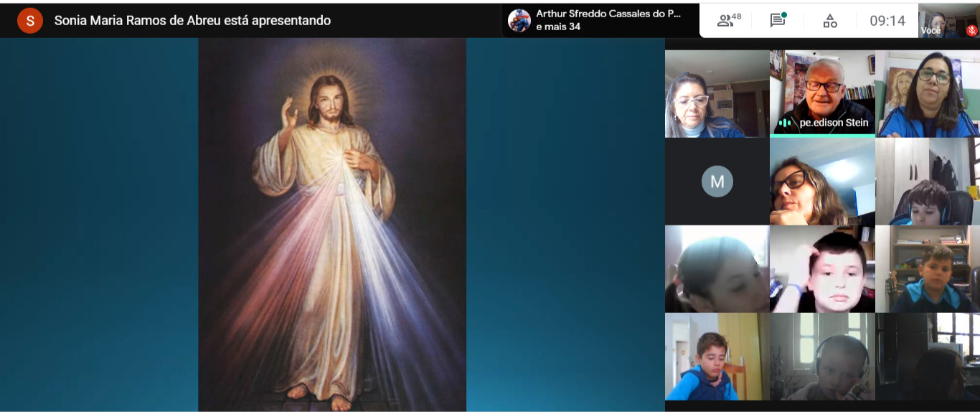Image resolution: width=980 pixels, height=412 pixels.
Task: Click the muted microphone icon on self-view
Action: tap(971, 30)
